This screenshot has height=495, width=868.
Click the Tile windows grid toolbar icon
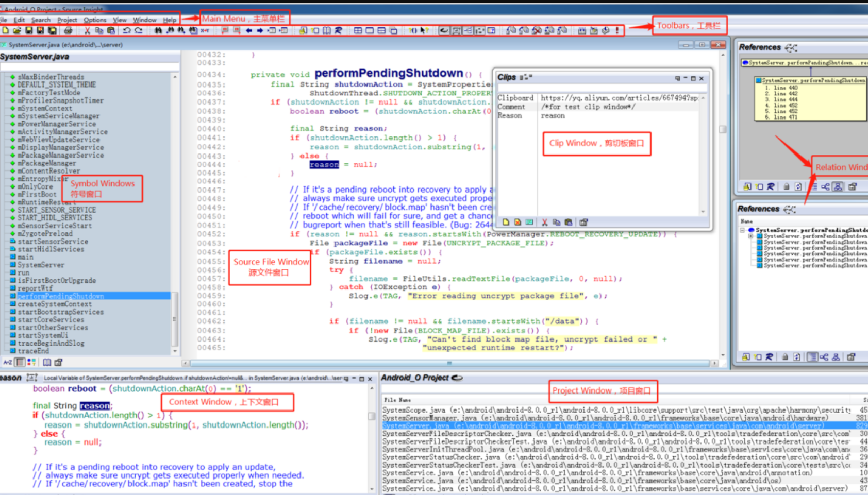[358, 30]
